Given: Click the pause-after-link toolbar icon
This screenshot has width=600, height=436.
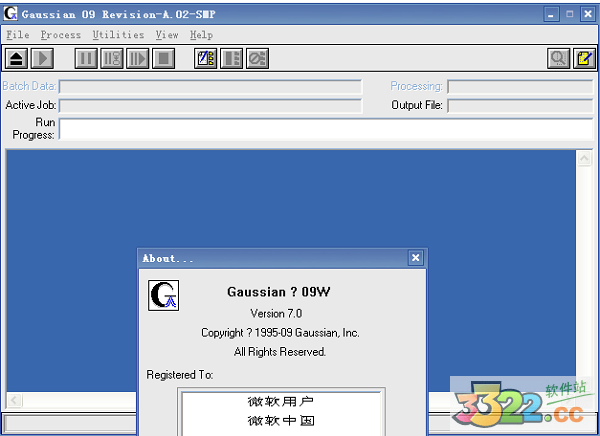Looking at the screenshot, I should pos(112,59).
